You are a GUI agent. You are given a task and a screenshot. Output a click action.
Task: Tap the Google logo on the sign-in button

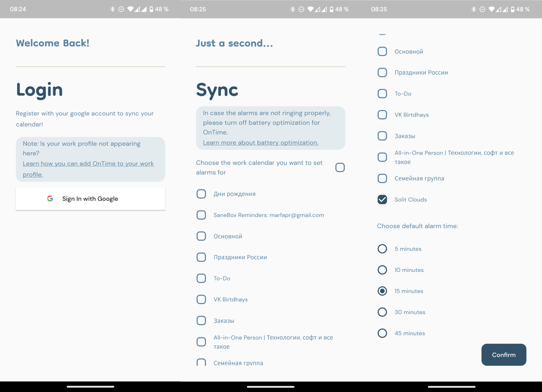50,199
